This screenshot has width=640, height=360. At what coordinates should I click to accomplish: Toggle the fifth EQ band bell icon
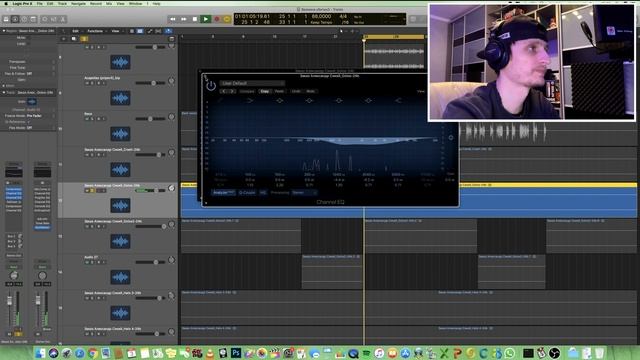(x=339, y=100)
